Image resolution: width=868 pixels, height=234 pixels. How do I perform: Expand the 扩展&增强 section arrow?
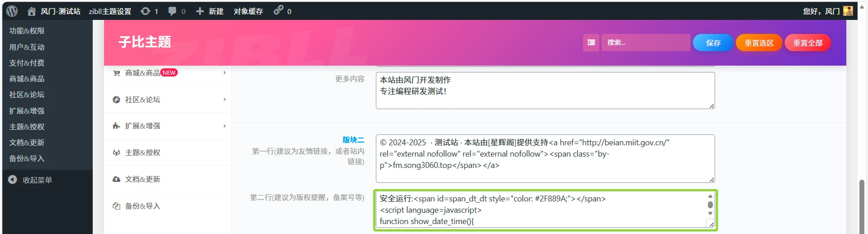(x=224, y=126)
